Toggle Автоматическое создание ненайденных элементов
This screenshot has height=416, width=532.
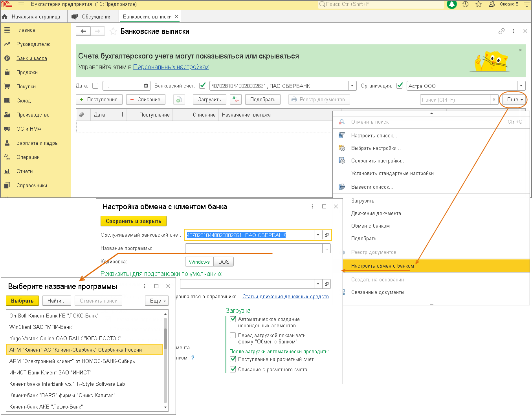233,319
